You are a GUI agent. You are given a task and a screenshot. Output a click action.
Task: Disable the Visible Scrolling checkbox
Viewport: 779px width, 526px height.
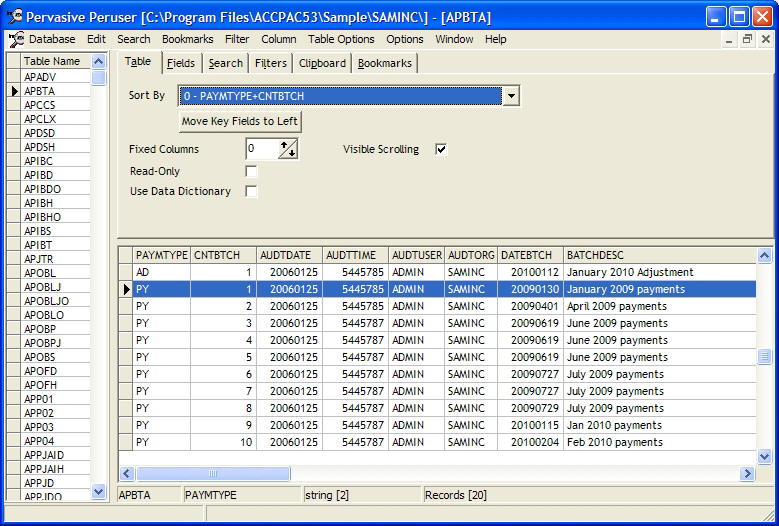441,149
